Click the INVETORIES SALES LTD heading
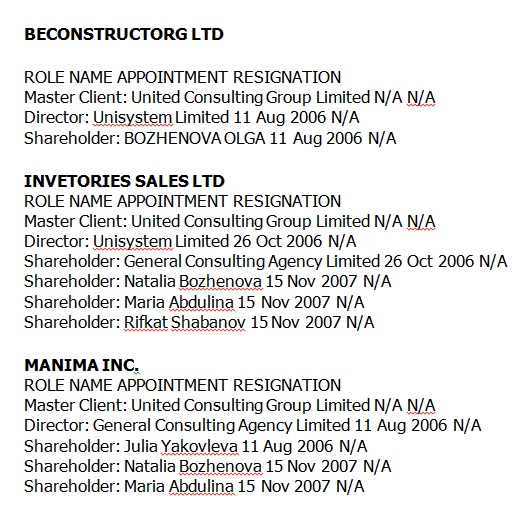Screen dimensions: 532x508 pyautogui.click(x=124, y=181)
